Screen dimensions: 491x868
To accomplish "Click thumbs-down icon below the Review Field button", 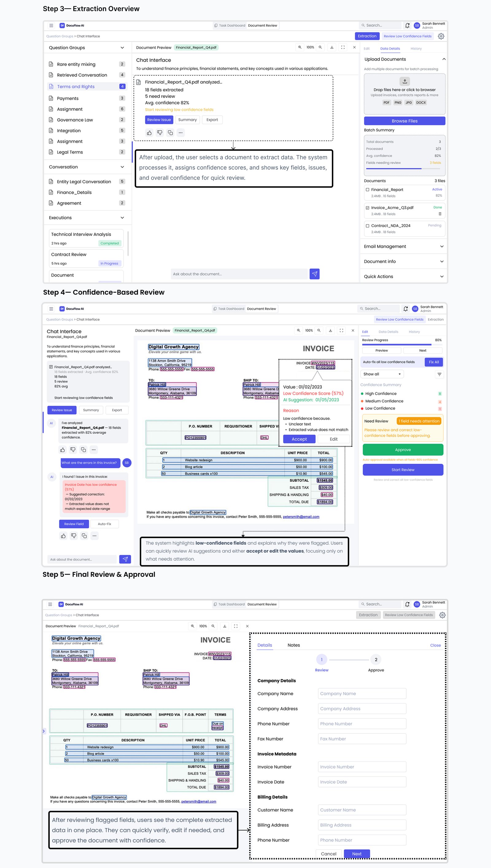I will [74, 536].
